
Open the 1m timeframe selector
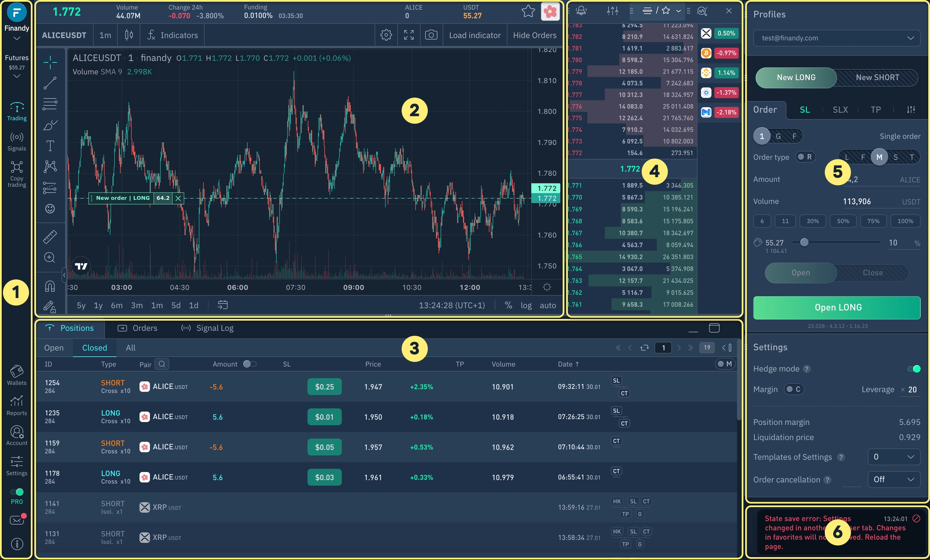pyautogui.click(x=105, y=35)
